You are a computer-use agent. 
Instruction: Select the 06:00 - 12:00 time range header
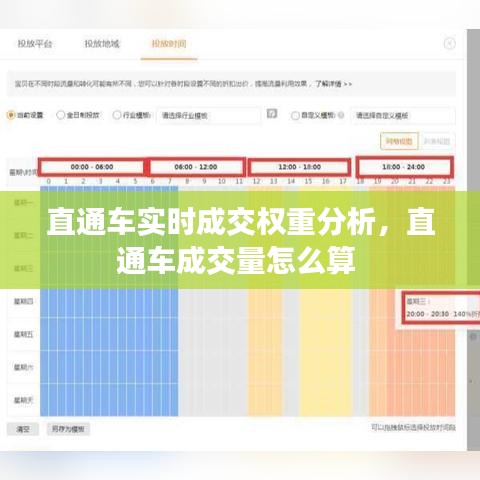[x=196, y=167]
